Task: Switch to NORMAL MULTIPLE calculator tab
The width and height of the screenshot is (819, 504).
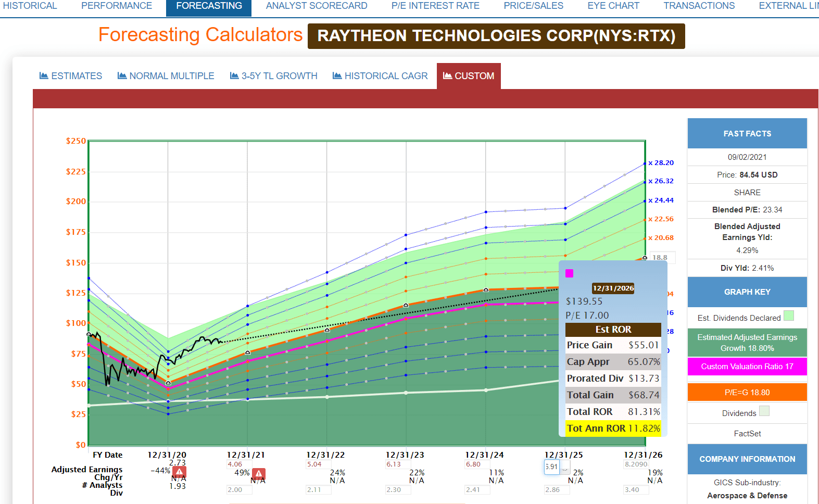Action: 166,76
